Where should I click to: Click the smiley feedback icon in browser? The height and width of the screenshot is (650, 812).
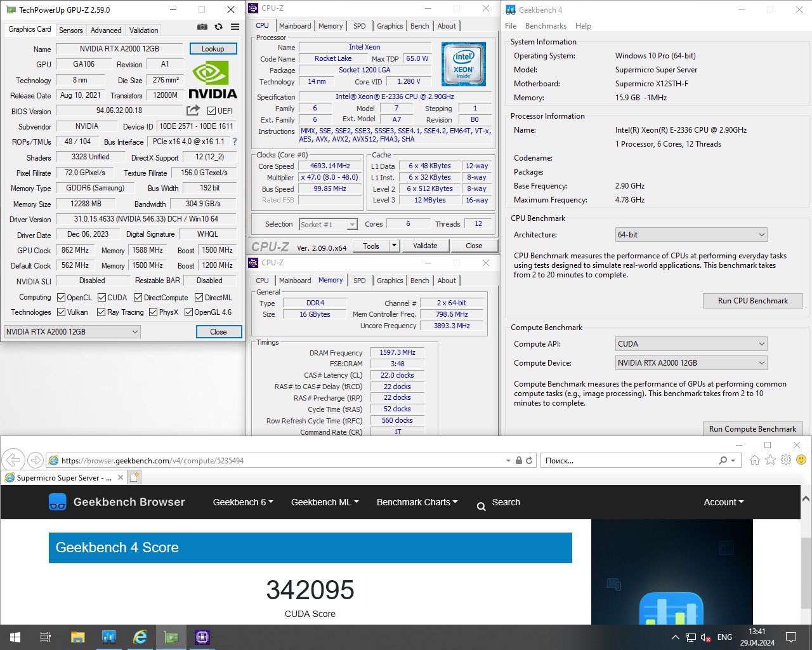(x=801, y=460)
